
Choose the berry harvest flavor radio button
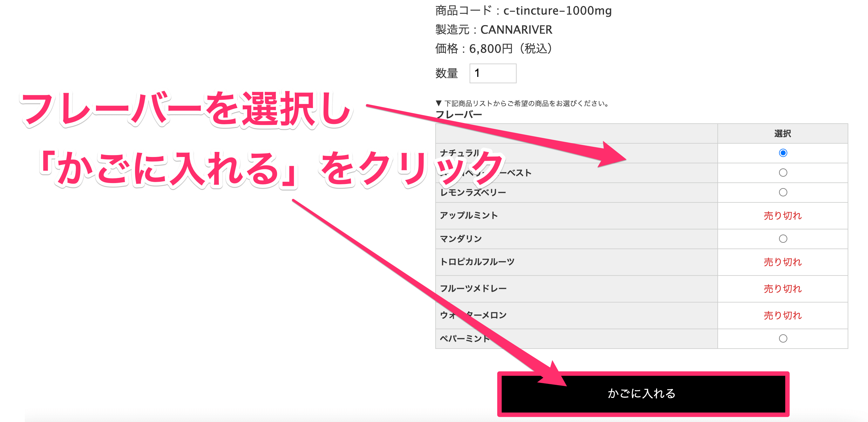[x=783, y=172]
